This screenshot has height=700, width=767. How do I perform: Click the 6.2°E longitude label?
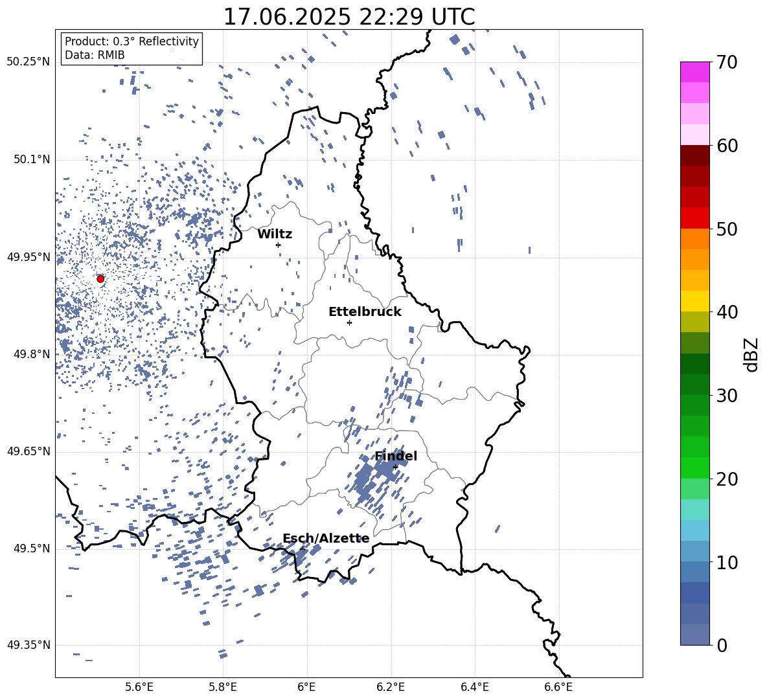click(x=391, y=687)
